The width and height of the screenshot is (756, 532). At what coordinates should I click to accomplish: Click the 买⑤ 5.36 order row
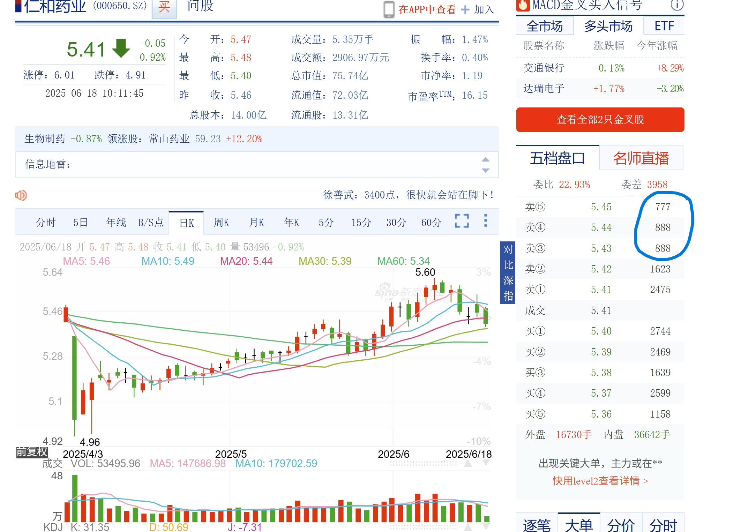[x=600, y=414]
